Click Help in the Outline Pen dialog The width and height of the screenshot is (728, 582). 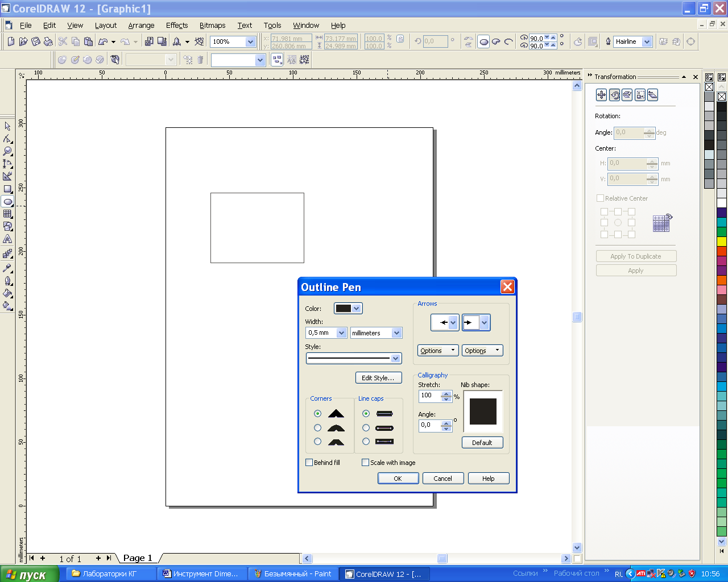coord(489,478)
